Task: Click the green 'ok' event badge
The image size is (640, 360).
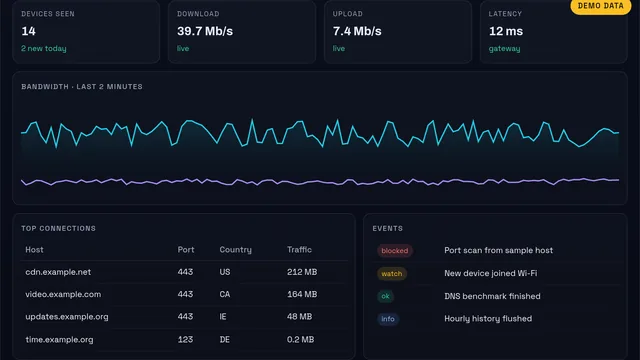Action: point(385,296)
